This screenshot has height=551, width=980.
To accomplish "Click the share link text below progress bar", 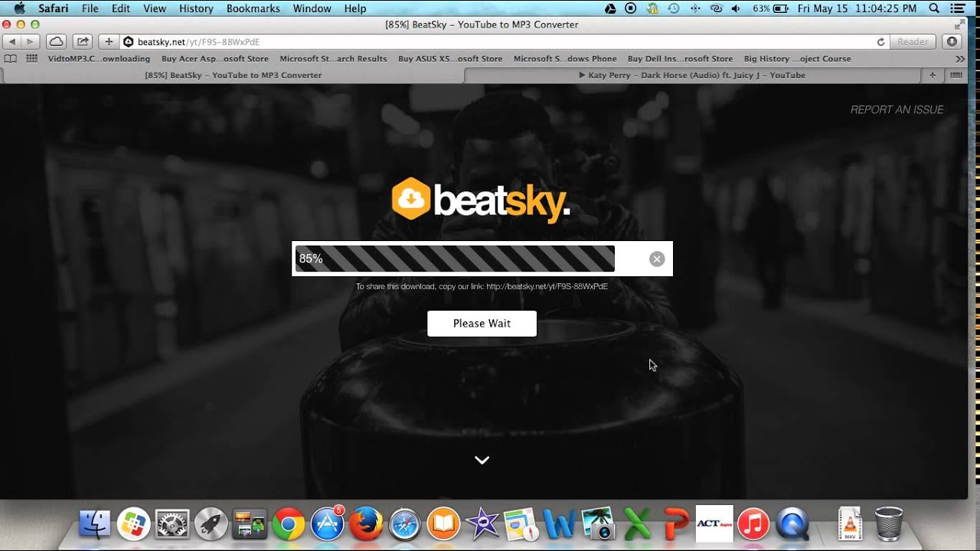I will (482, 286).
